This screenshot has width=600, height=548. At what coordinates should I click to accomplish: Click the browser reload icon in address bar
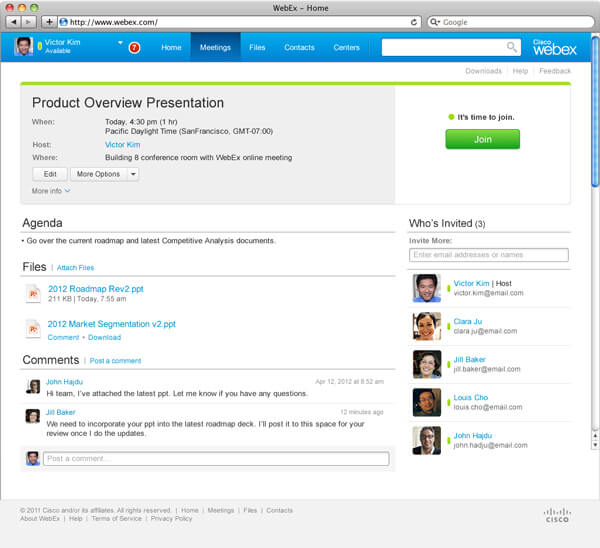pyautogui.click(x=414, y=22)
